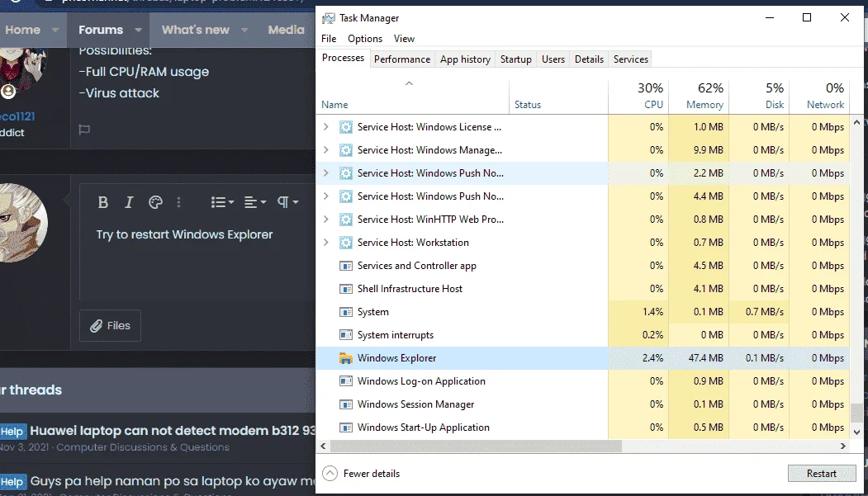The height and width of the screenshot is (496, 868).
Task: Click the Service Host: Workstation gear icon
Action: (345, 243)
